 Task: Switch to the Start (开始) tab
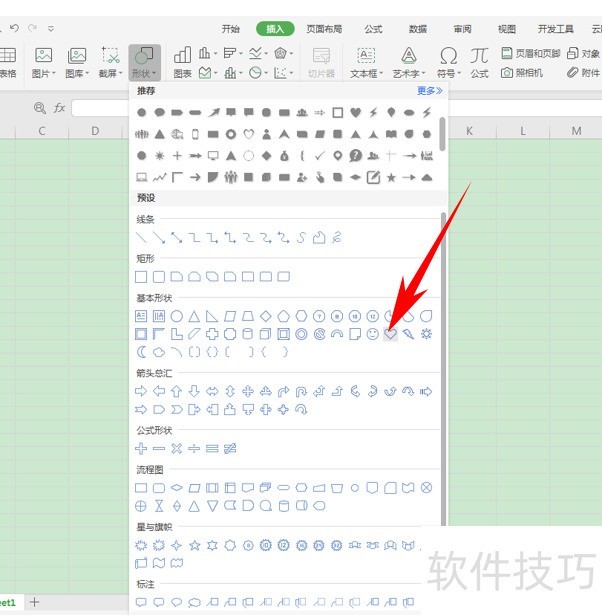[x=231, y=29]
